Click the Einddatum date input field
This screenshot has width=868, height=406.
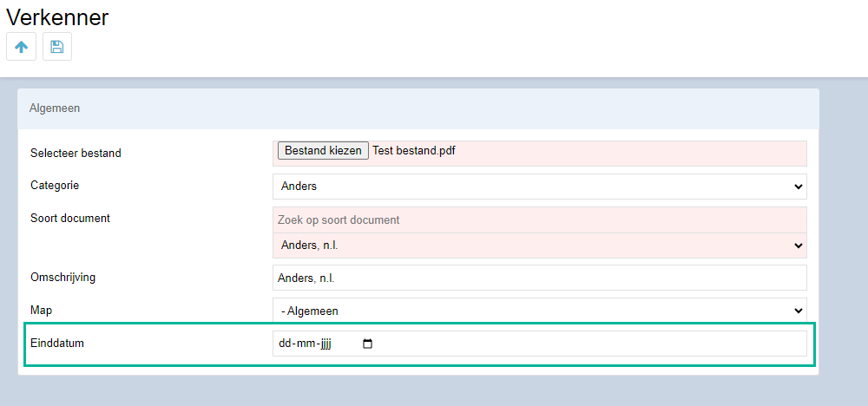point(540,344)
